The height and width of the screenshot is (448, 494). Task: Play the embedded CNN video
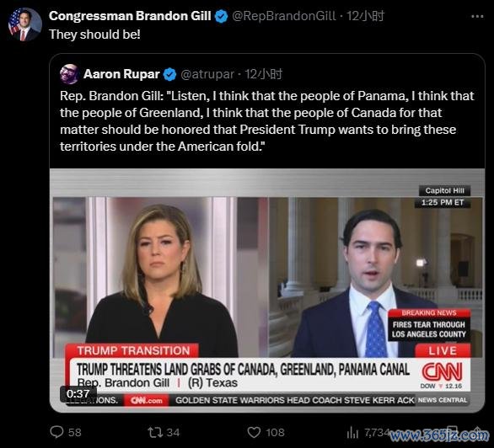coord(267,291)
